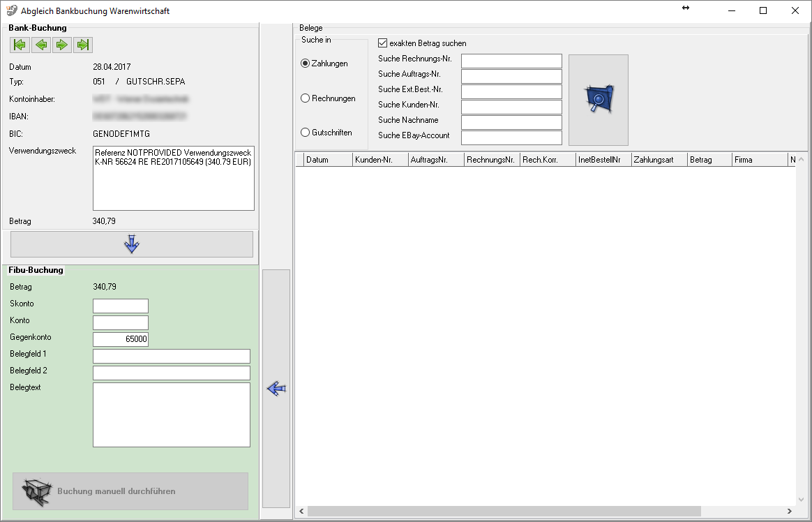Click right arrow of horizontal scrollbar

pyautogui.click(x=789, y=512)
